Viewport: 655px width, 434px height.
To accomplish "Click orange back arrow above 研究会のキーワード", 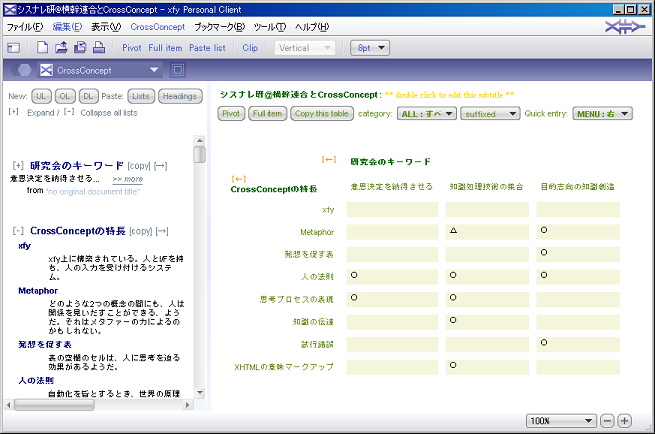I will [x=329, y=160].
